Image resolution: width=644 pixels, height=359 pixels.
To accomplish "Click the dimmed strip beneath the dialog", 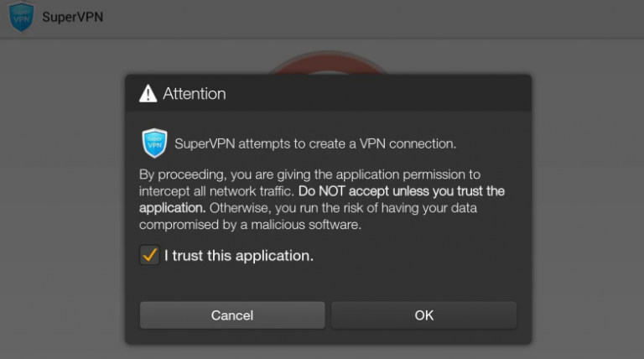I will point(329,352).
